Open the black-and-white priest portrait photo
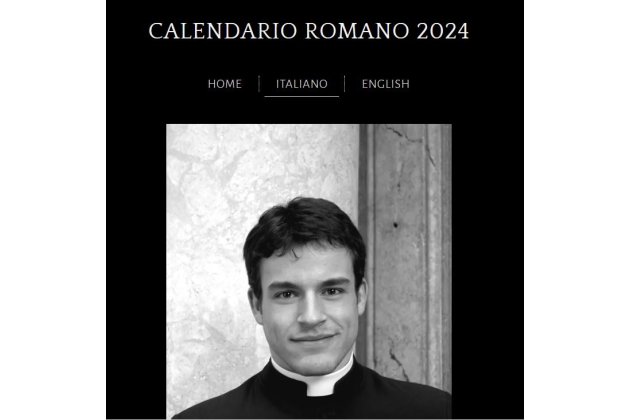This screenshot has width=630, height=420. [x=309, y=271]
